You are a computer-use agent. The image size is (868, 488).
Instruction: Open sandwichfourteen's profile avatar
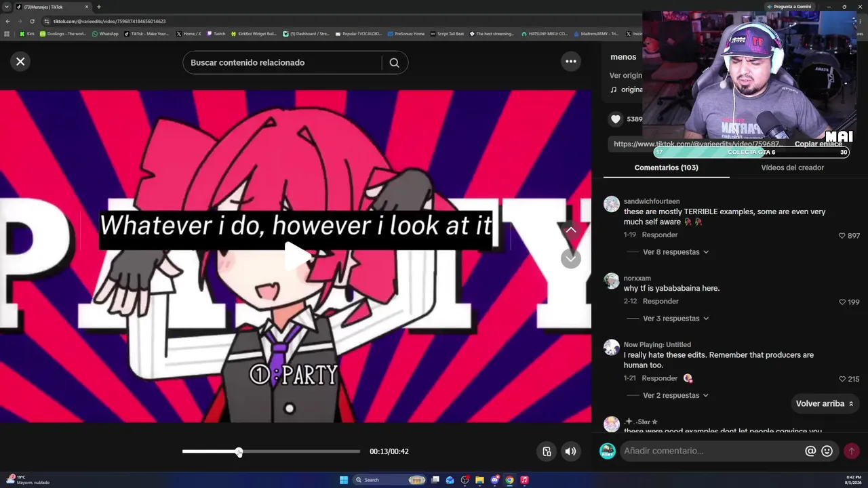[x=612, y=204]
